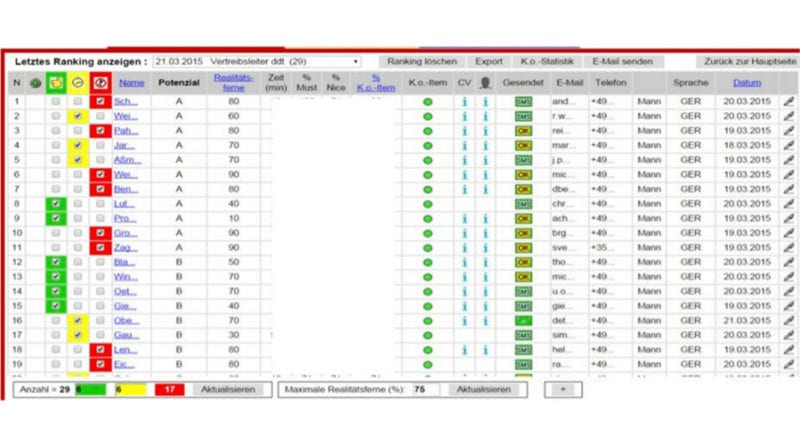Click the profile person icon in header

click(486, 83)
